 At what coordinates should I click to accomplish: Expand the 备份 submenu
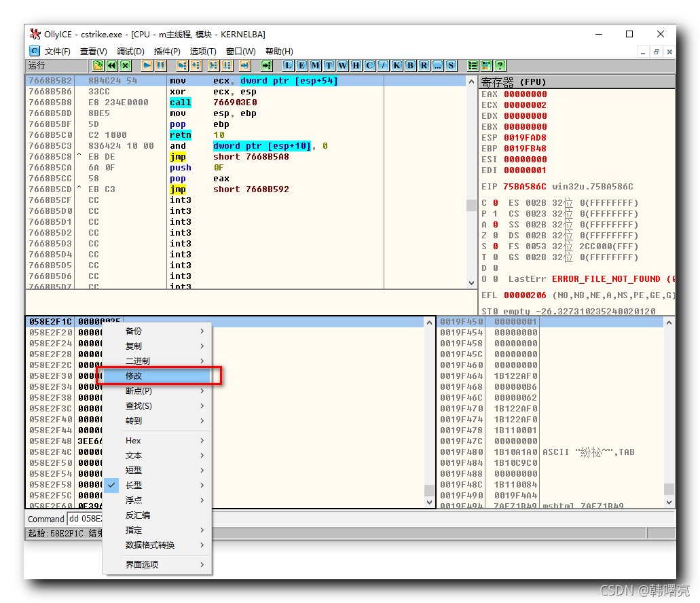pos(157,331)
